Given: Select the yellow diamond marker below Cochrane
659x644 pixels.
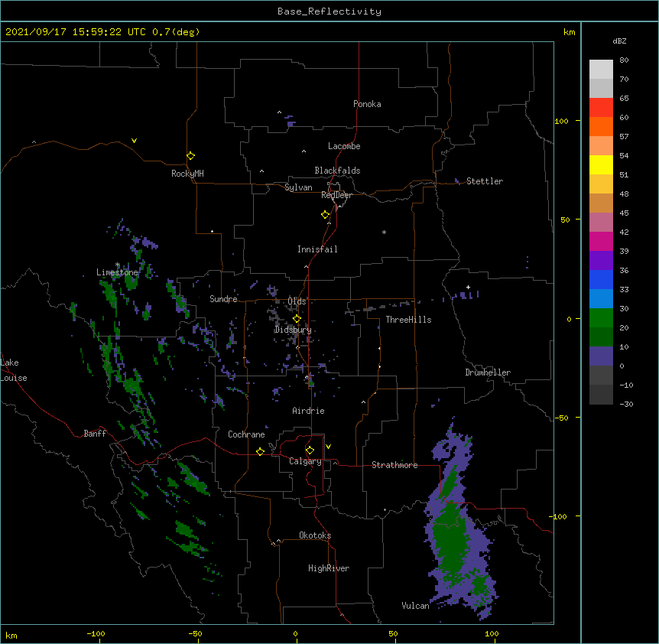Looking at the screenshot, I should coord(260,451).
